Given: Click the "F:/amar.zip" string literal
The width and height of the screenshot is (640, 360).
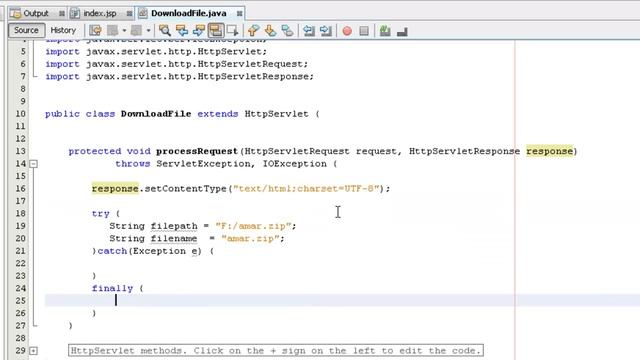Looking at the screenshot, I should (253, 226).
